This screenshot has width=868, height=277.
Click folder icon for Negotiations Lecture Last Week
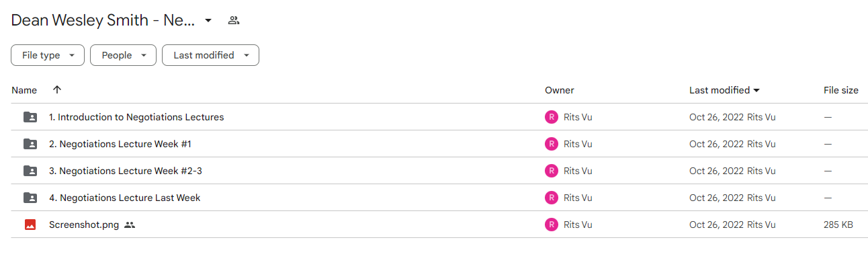tap(30, 198)
